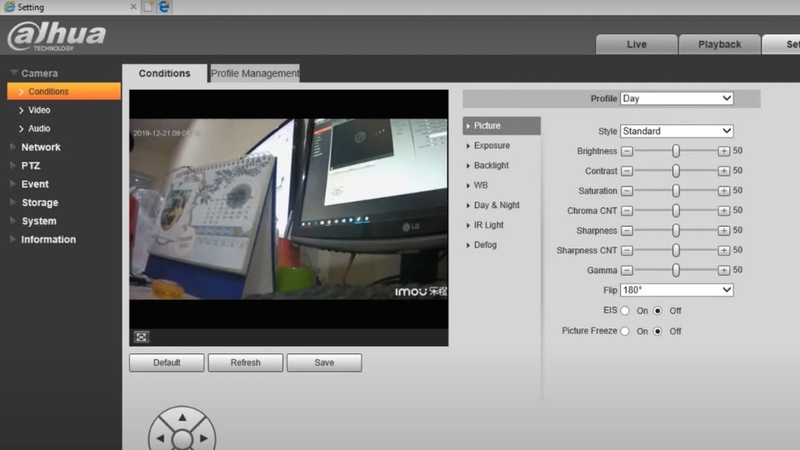Click Sharpness minus icon
Screen dimensions: 800x450
pyautogui.click(x=627, y=231)
